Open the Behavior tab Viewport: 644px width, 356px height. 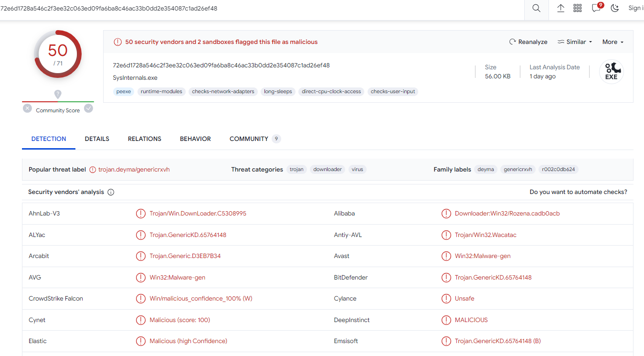tap(195, 139)
